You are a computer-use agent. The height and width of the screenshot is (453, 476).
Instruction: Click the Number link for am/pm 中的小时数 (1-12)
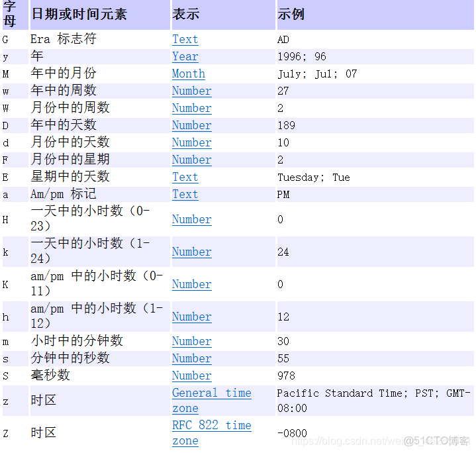[192, 317]
